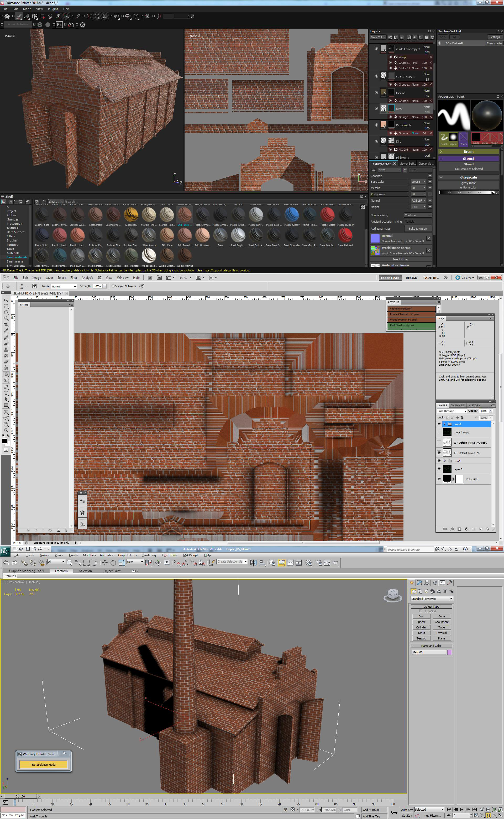Toggle the AutoGrid checkbox in 3ds Max
The height and width of the screenshot is (819, 504).
click(x=420, y=611)
